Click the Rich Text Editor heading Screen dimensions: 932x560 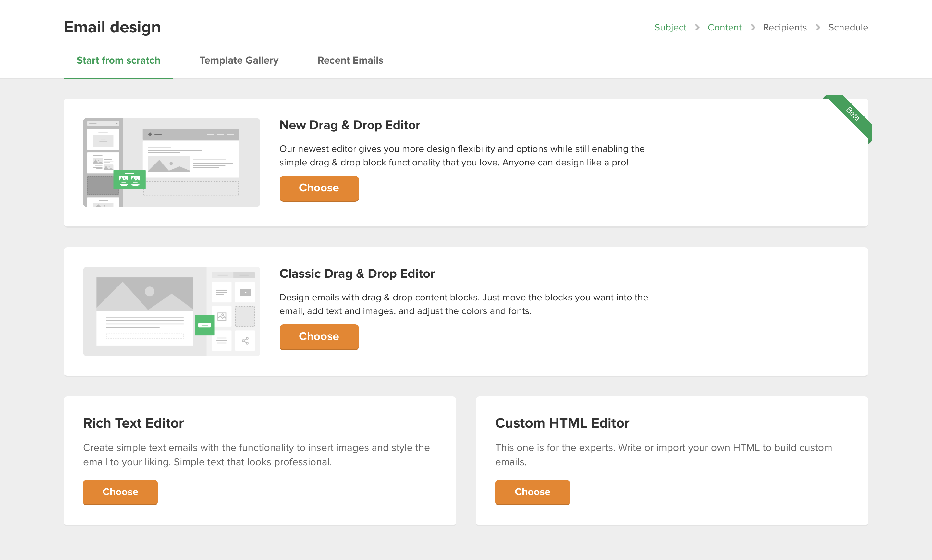133,423
